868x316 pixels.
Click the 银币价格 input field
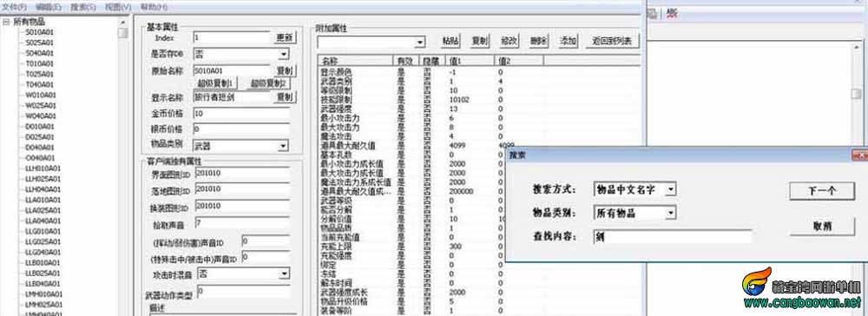coord(241,129)
